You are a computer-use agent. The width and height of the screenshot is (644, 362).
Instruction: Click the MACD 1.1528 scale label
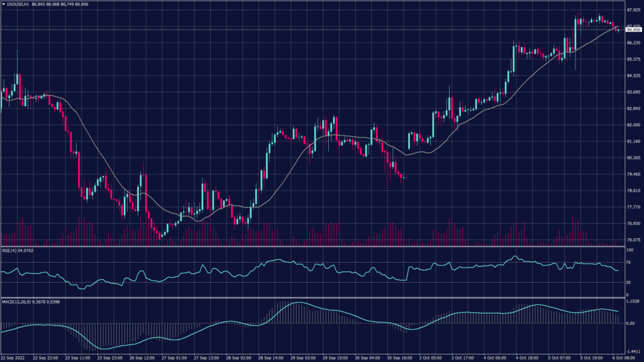click(633, 302)
